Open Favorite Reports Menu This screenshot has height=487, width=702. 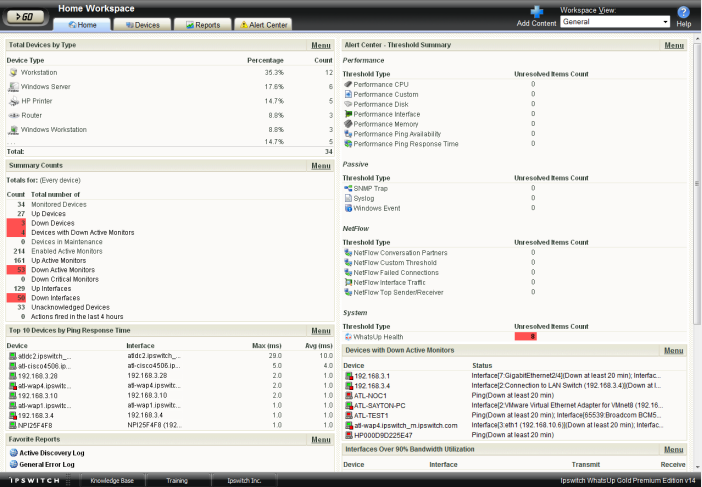click(x=321, y=440)
